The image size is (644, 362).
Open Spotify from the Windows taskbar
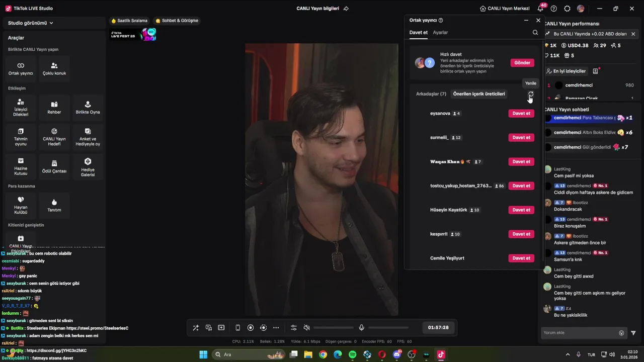point(352,354)
